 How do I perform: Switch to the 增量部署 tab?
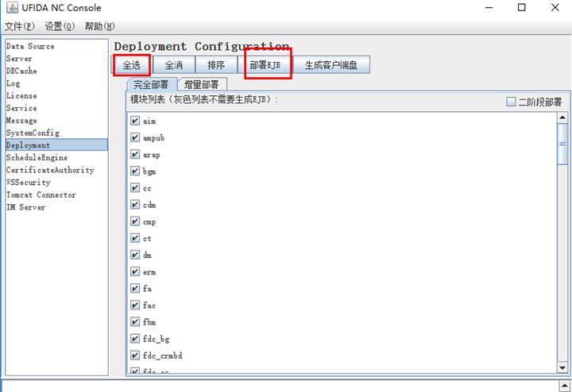[202, 85]
